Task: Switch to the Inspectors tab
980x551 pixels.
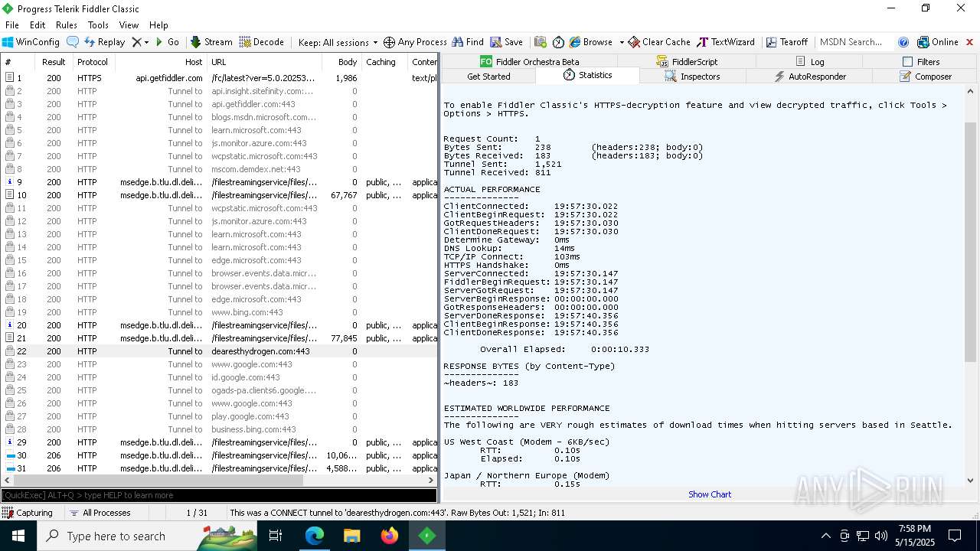Action: [x=692, y=77]
